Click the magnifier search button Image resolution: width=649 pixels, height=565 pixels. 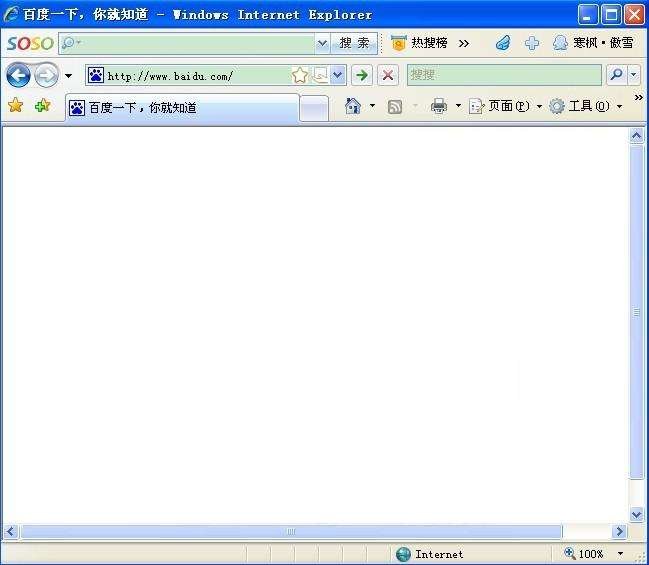[617, 75]
